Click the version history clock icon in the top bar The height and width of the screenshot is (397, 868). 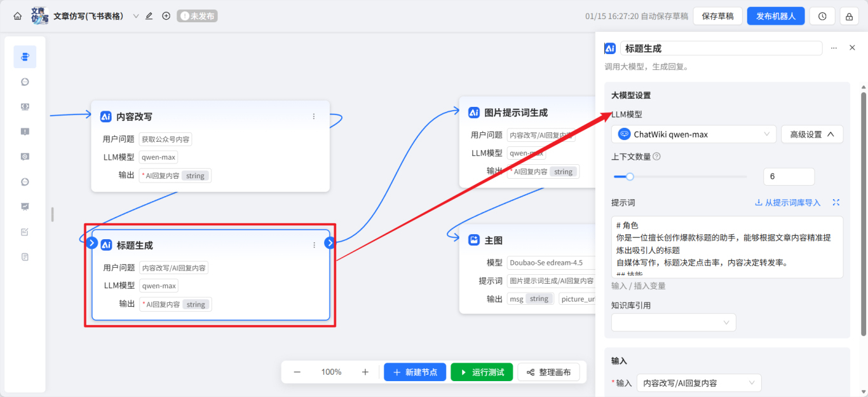(x=822, y=15)
